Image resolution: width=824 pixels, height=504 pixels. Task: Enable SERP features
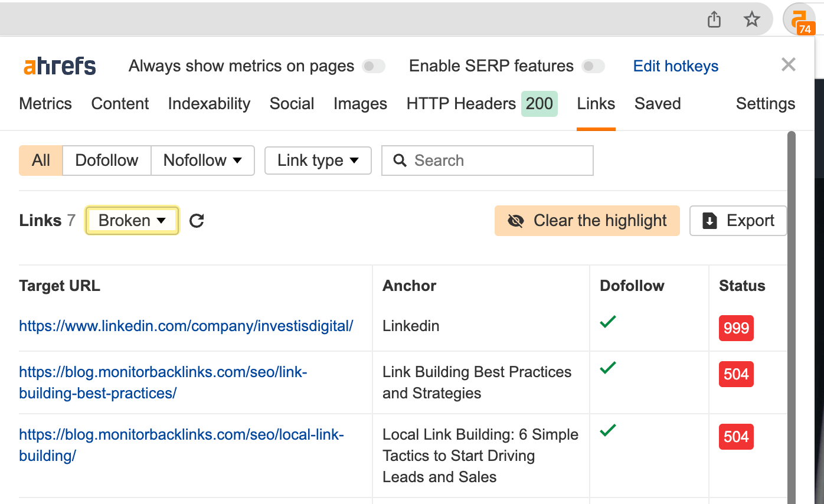pos(594,67)
